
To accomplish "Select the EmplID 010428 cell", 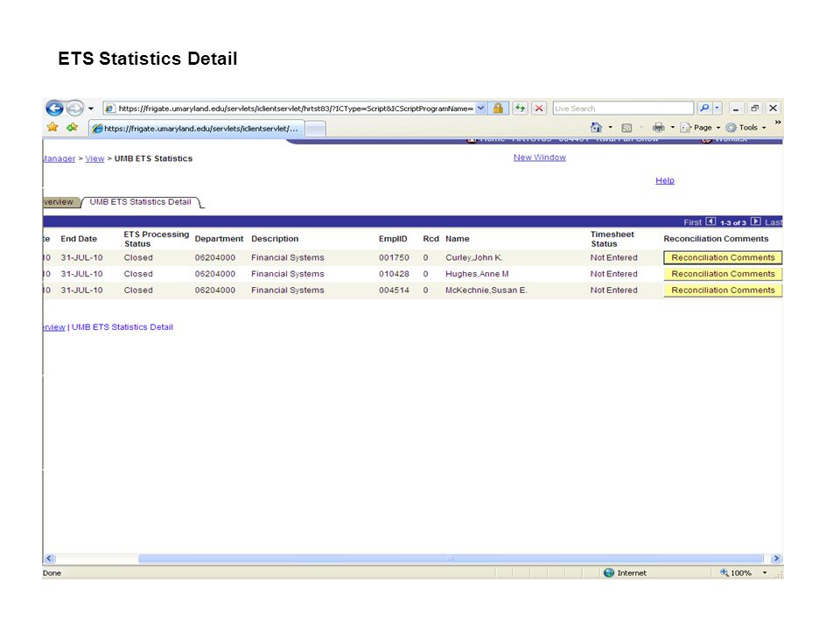I will click(x=394, y=274).
